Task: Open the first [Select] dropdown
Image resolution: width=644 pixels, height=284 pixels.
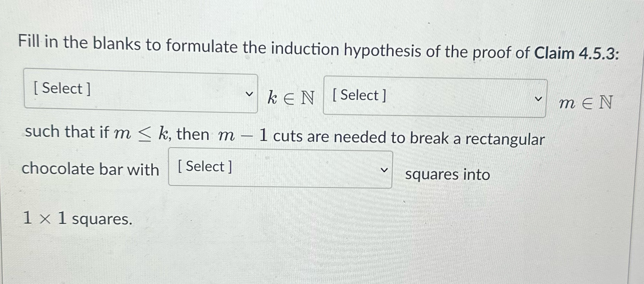Action: tap(140, 90)
